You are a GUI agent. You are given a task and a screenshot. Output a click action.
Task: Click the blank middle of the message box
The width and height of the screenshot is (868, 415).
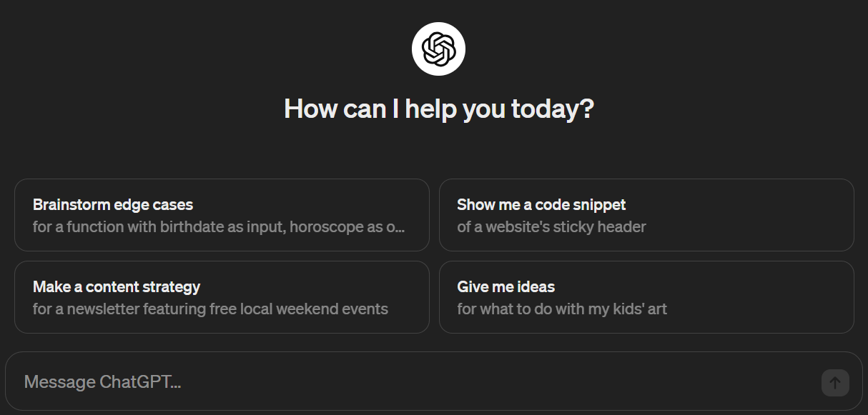tap(465, 382)
